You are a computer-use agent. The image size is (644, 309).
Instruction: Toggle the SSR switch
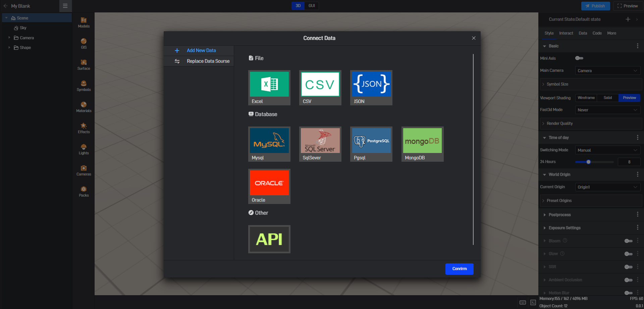(629, 267)
